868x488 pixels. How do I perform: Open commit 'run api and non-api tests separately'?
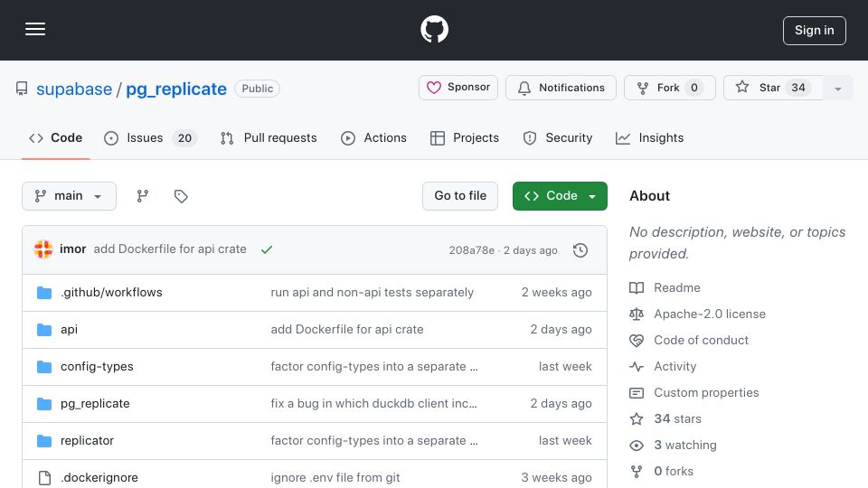pyautogui.click(x=372, y=292)
